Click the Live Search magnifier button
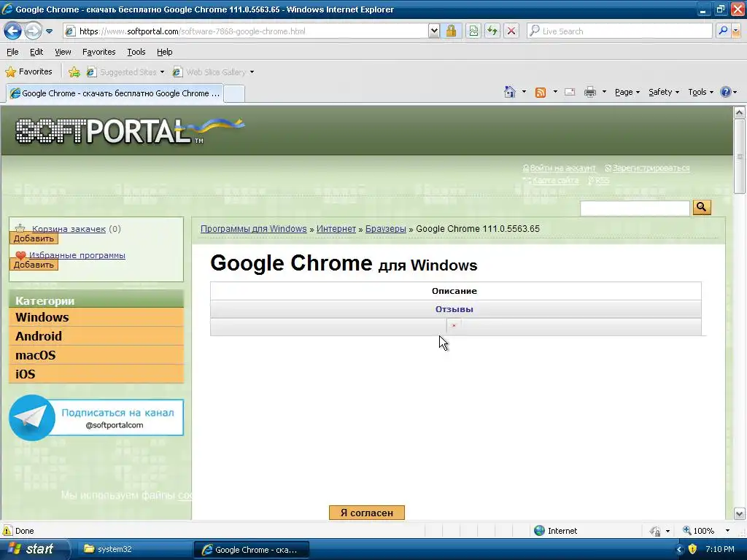The image size is (747, 560). pyautogui.click(x=723, y=31)
